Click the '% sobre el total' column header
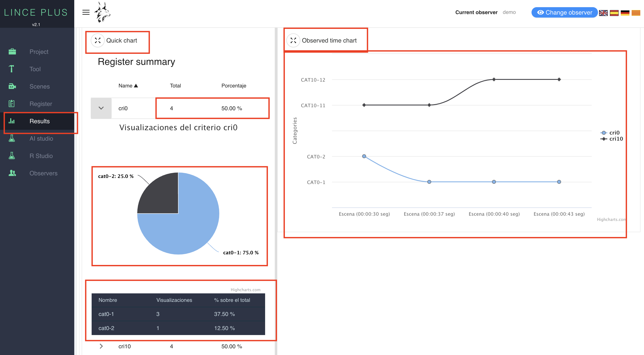644x355 pixels. tap(232, 300)
